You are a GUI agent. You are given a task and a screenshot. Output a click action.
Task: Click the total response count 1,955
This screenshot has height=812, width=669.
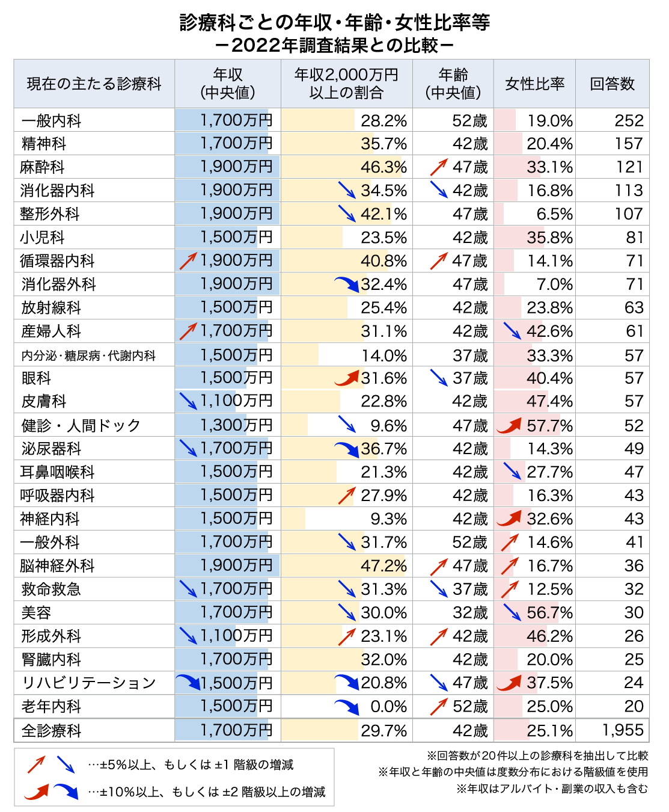623,731
